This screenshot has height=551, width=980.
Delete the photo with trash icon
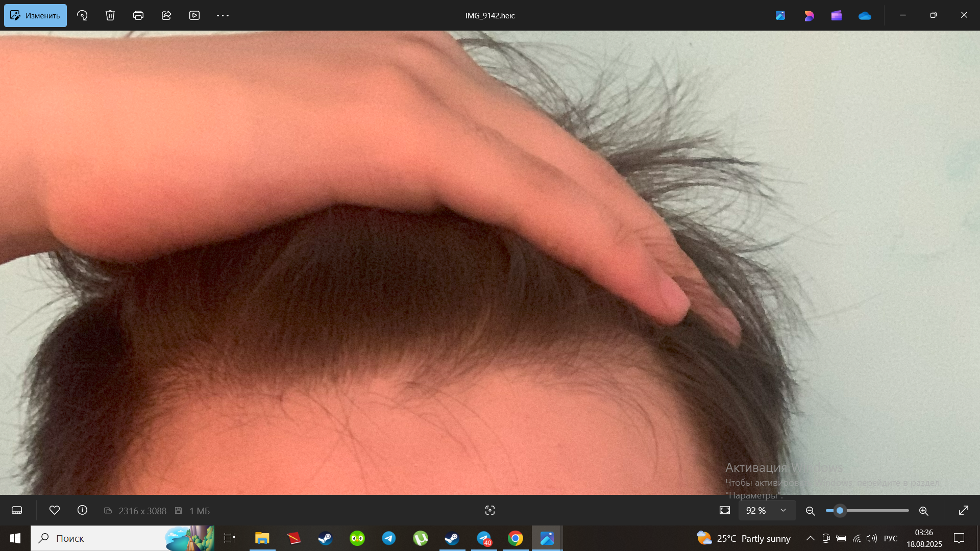point(110,15)
